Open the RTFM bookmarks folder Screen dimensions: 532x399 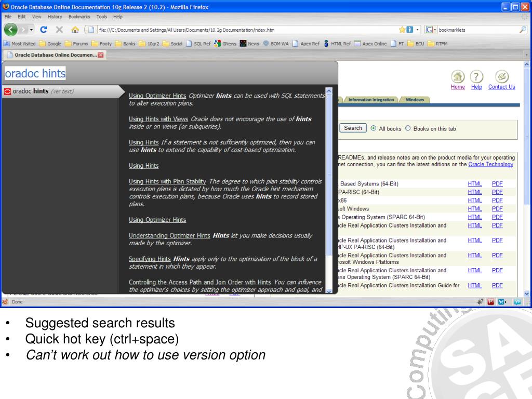(x=437, y=44)
